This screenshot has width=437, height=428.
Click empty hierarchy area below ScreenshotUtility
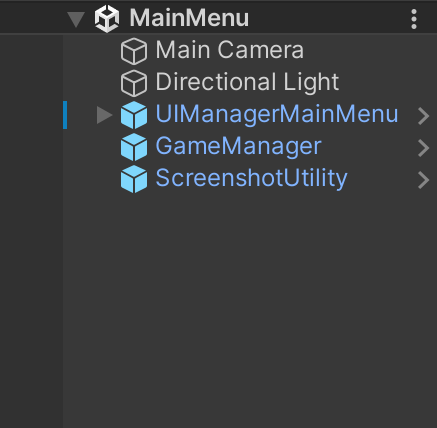point(250,310)
